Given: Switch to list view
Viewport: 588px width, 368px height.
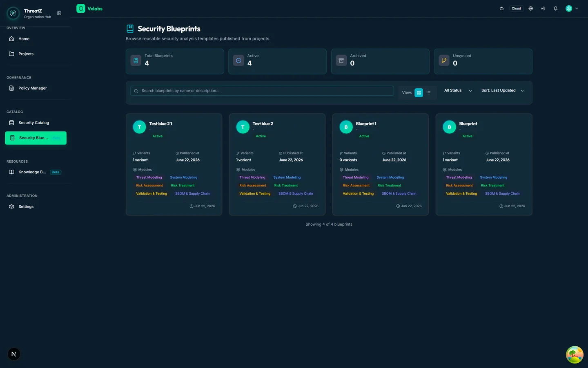Looking at the screenshot, I should pos(429,93).
